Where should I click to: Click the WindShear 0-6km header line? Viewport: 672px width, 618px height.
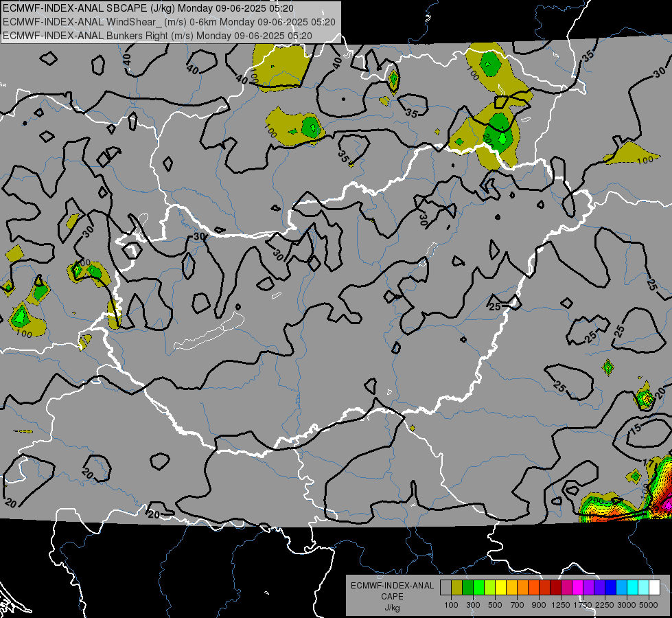point(169,22)
